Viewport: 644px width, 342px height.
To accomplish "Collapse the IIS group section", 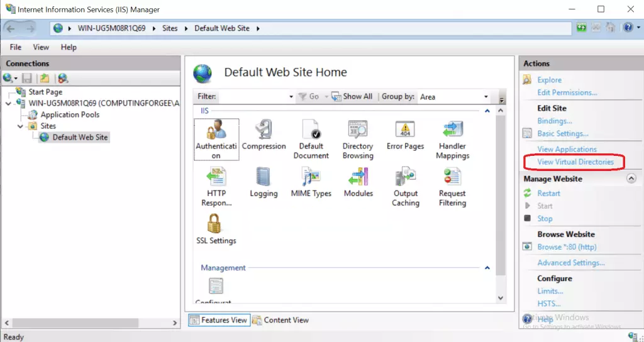I will [x=487, y=111].
